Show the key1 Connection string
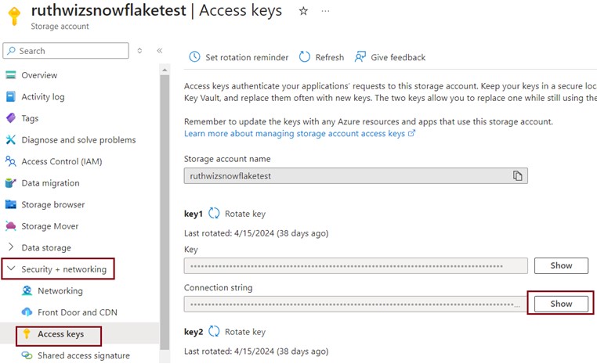The image size is (597, 364). [x=561, y=304]
